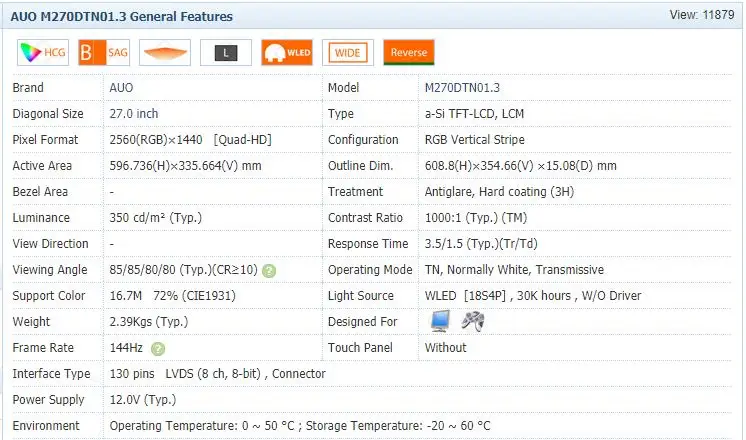This screenshot has width=746, height=440.
Task: Click the Designed For label
Action: pos(363,322)
